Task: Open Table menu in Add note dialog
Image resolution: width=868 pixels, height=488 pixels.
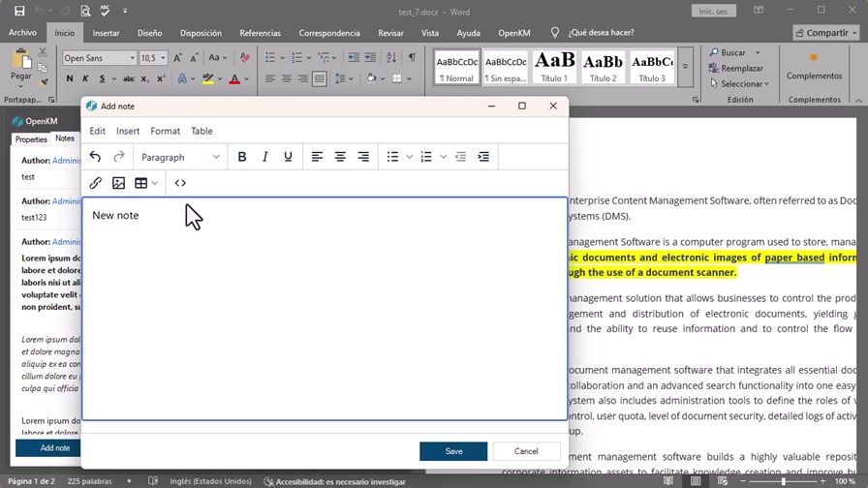Action: 202,131
